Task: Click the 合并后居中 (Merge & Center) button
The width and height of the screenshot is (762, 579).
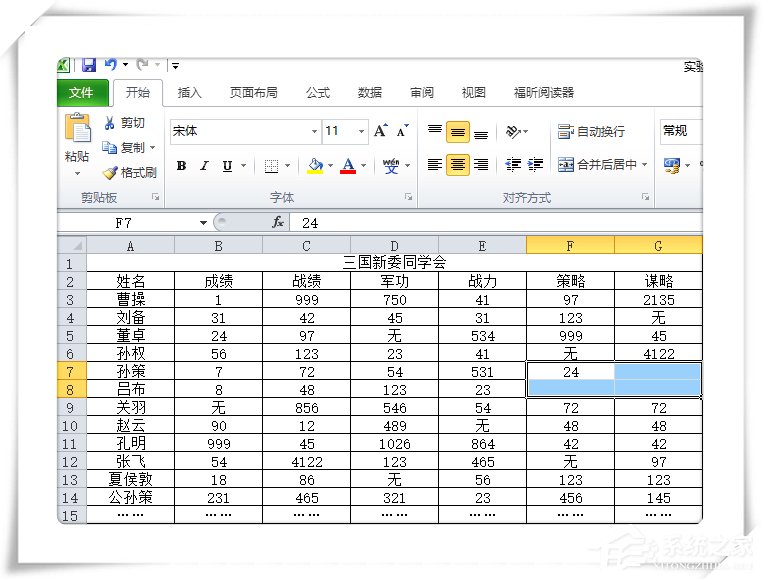Action: pyautogui.click(x=602, y=165)
